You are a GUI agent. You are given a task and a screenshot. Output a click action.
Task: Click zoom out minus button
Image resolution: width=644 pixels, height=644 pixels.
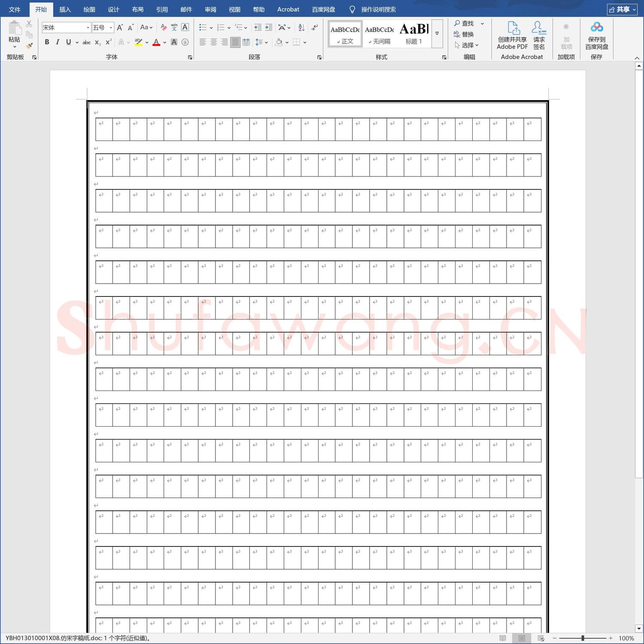tap(555, 638)
